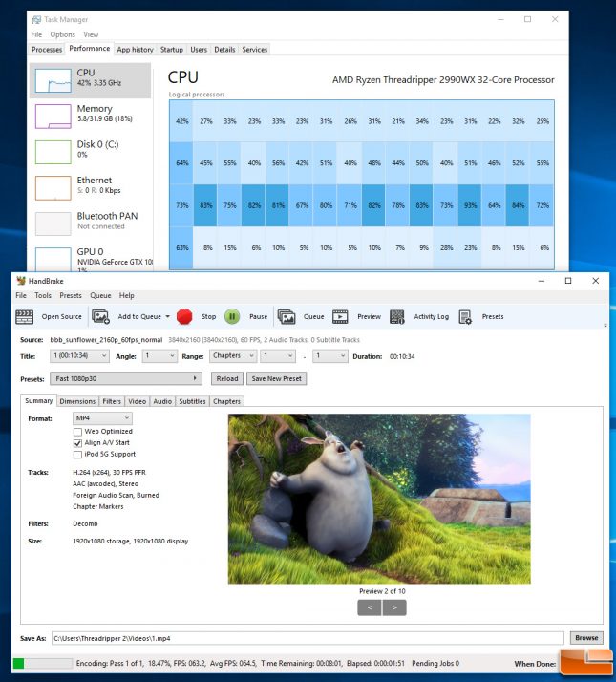
Task: Switch to Task Manager Details tab
Action: click(x=224, y=50)
